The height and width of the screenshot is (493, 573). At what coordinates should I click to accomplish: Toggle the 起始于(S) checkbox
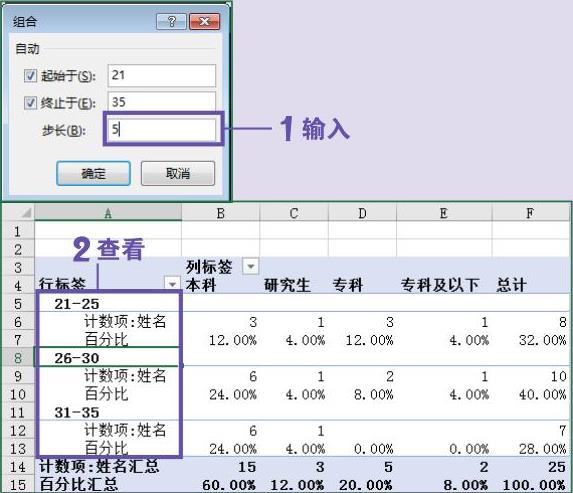coord(30,76)
